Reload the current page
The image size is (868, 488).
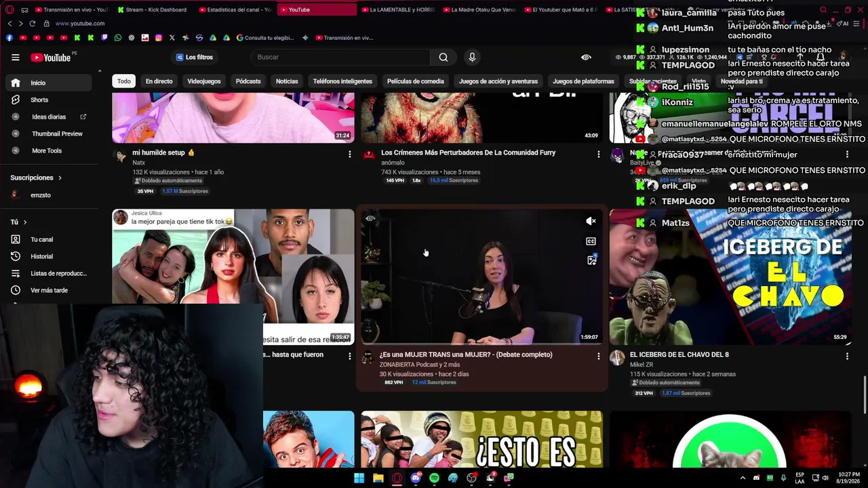point(32,23)
